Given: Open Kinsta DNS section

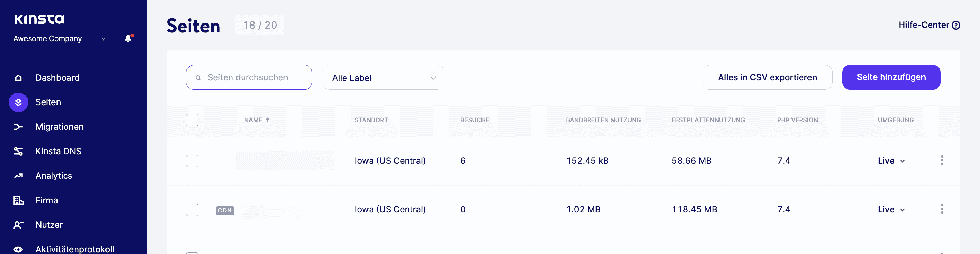Looking at the screenshot, I should tap(58, 151).
